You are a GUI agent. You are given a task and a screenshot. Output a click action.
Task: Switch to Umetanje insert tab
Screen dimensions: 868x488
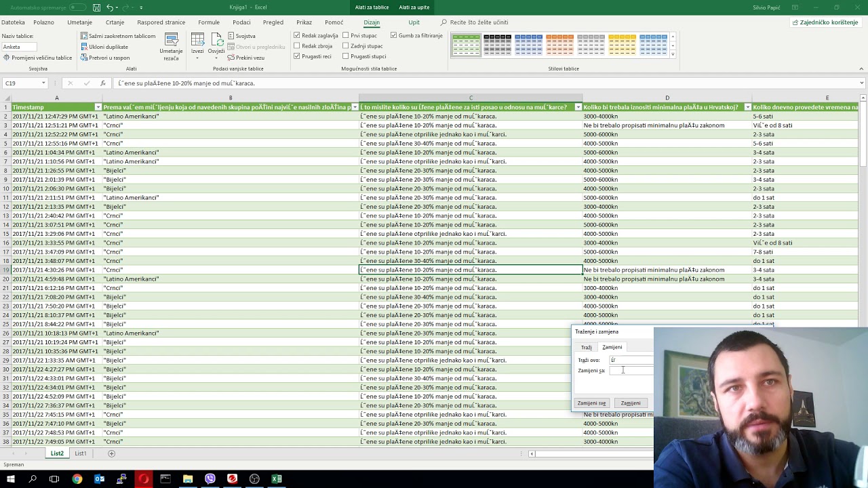pos(80,22)
